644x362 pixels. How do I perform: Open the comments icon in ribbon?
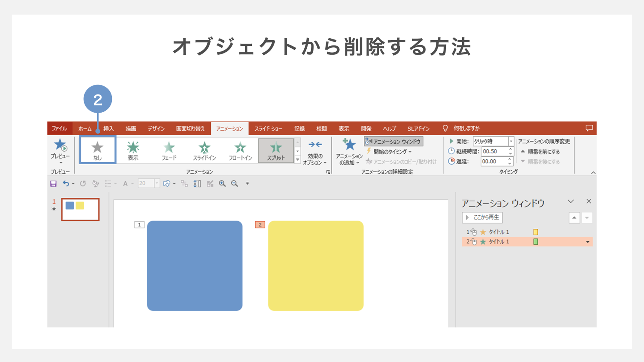pyautogui.click(x=589, y=128)
